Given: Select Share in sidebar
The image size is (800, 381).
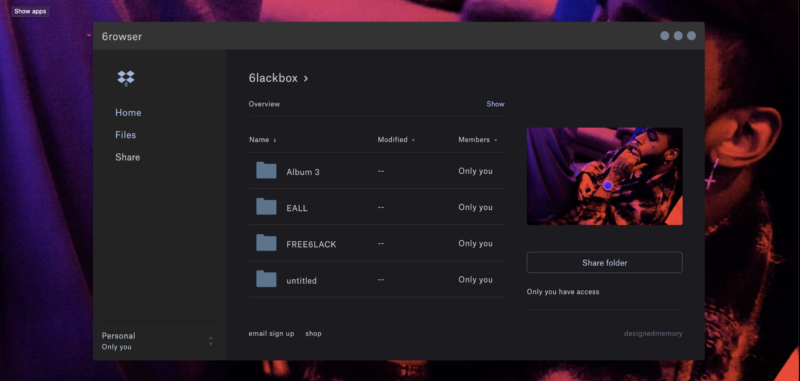Looking at the screenshot, I should click(128, 157).
